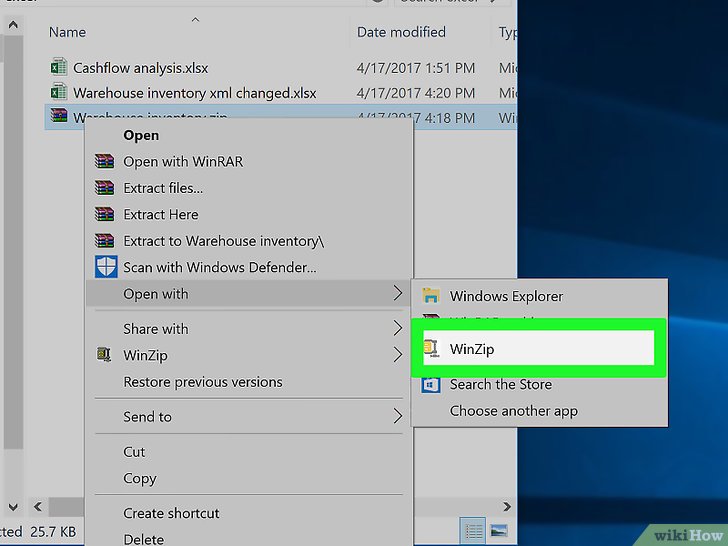Click horizontal scrollbar right arrow
Image resolution: width=728 pixels, height=546 pixels.
coord(507,507)
